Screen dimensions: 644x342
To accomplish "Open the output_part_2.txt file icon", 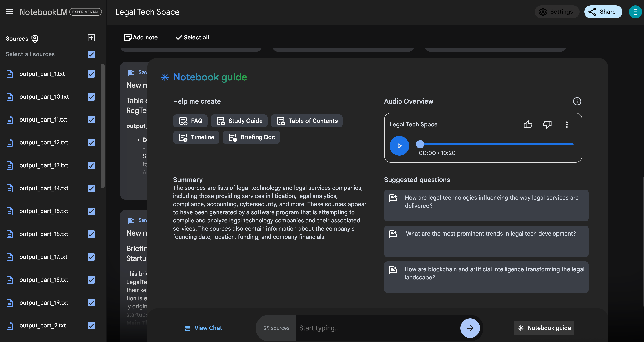I will (x=10, y=326).
